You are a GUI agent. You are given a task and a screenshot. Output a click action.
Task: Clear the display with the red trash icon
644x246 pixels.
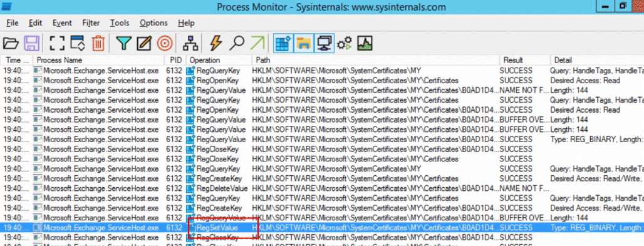coord(98,43)
